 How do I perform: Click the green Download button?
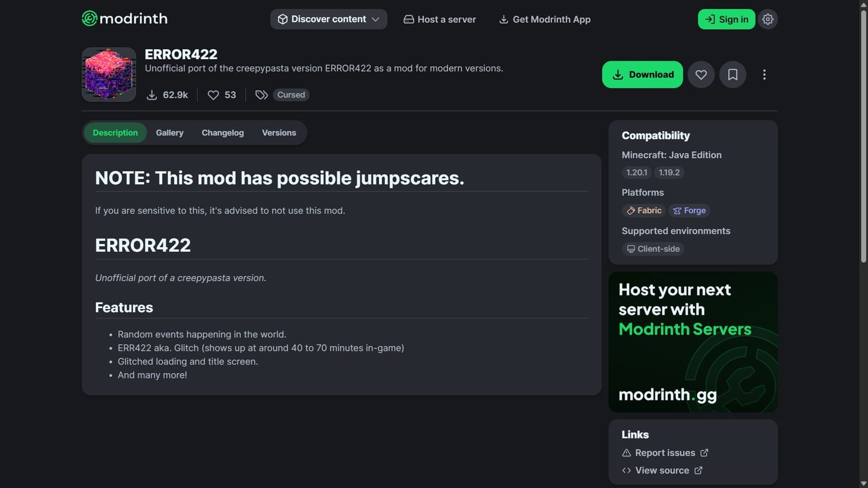tap(642, 74)
